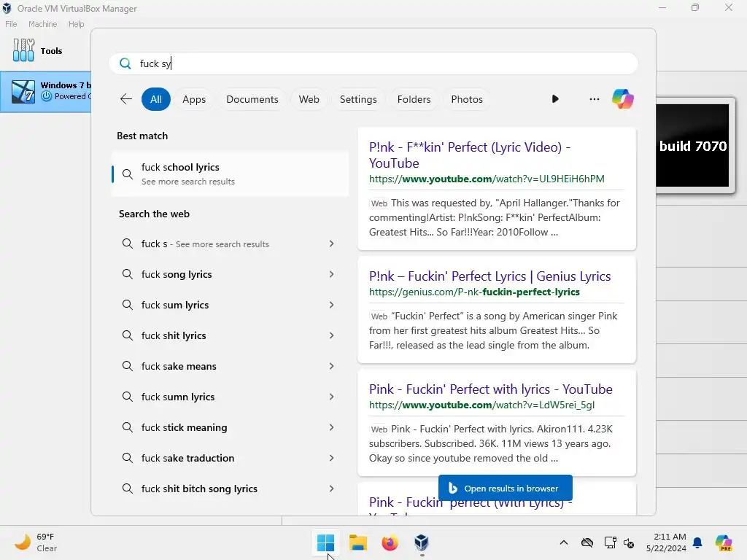Open the Help menu in VirtualBox
This screenshot has height=560, width=747.
[x=76, y=24]
